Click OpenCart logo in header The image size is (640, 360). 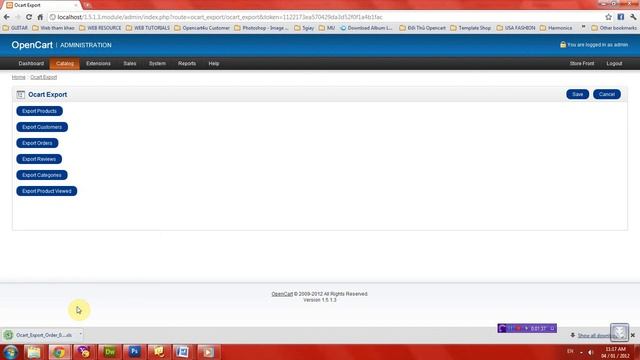pyautogui.click(x=32, y=45)
